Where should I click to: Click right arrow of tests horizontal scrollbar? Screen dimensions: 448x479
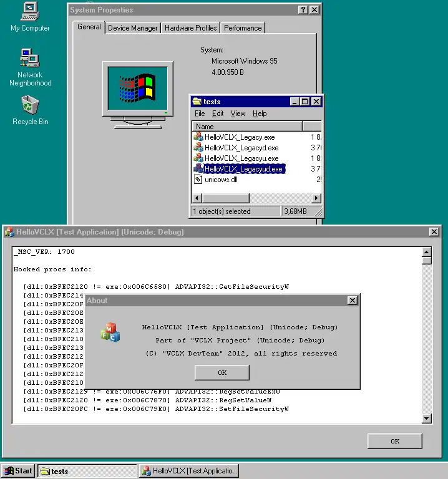(x=316, y=198)
